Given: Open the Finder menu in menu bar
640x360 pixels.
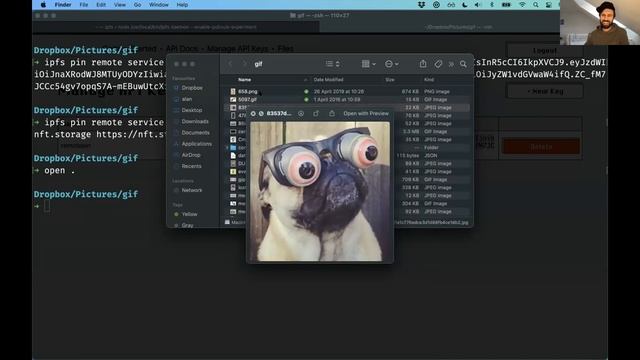Looking at the screenshot, I should pyautogui.click(x=63, y=5).
